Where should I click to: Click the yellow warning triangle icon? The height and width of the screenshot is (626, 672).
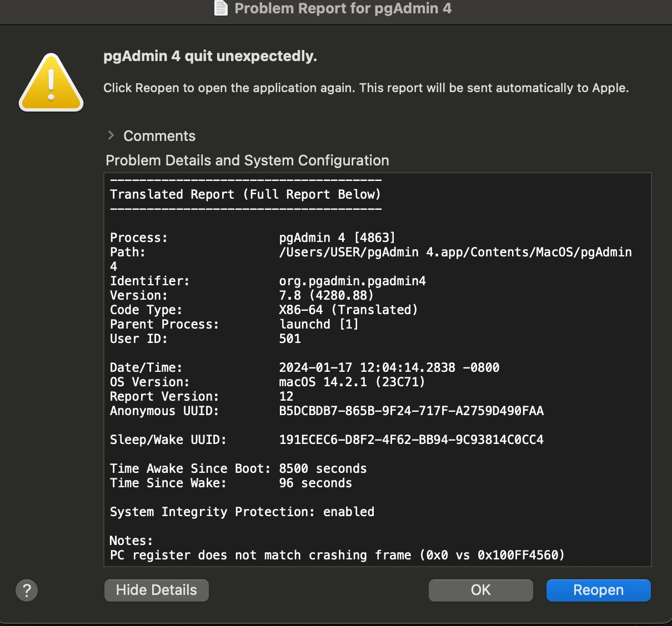pyautogui.click(x=51, y=83)
